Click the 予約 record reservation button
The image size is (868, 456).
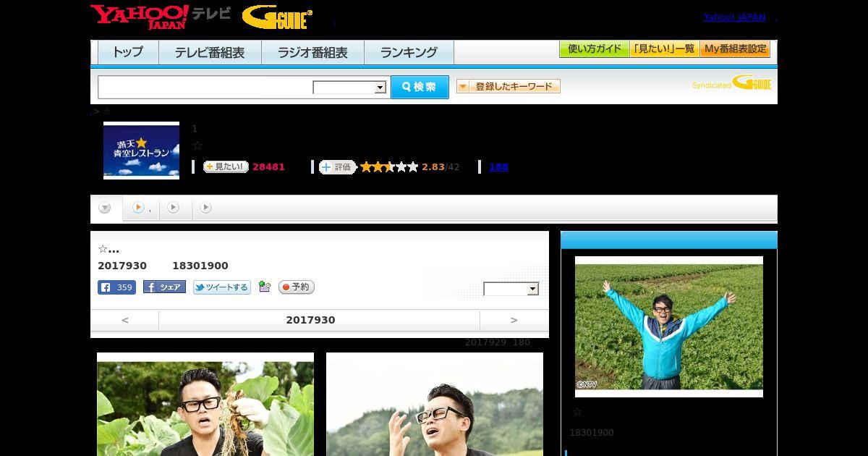[x=297, y=287]
